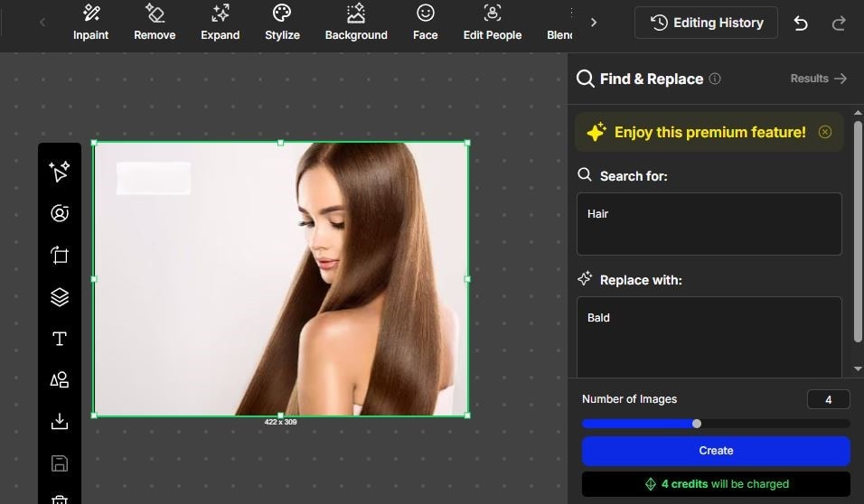
Task: Undo the last edit
Action: pos(801,23)
